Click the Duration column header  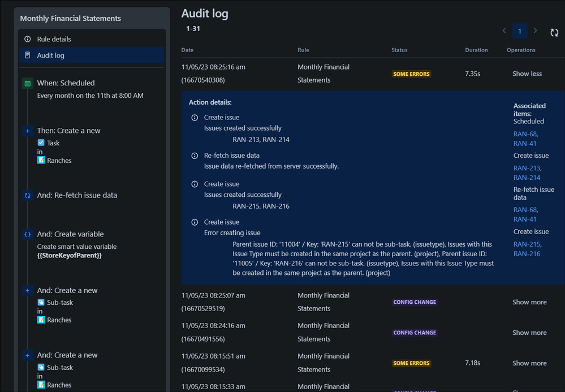(476, 50)
